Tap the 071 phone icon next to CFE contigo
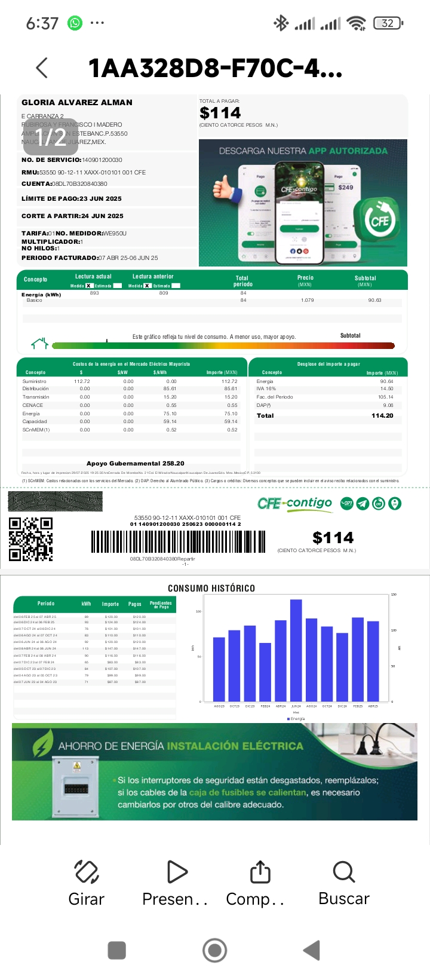The width and height of the screenshot is (430, 980). click(x=347, y=504)
